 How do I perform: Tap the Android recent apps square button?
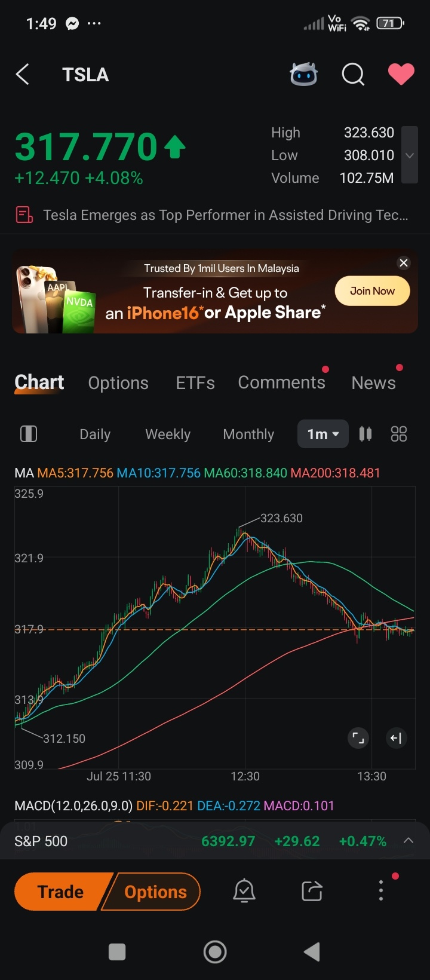117,952
